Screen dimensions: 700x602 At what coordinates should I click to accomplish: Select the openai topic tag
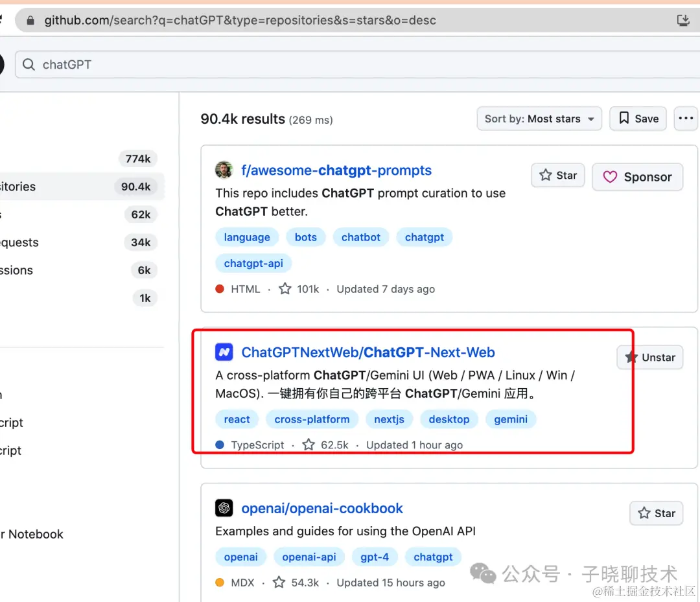[241, 557]
